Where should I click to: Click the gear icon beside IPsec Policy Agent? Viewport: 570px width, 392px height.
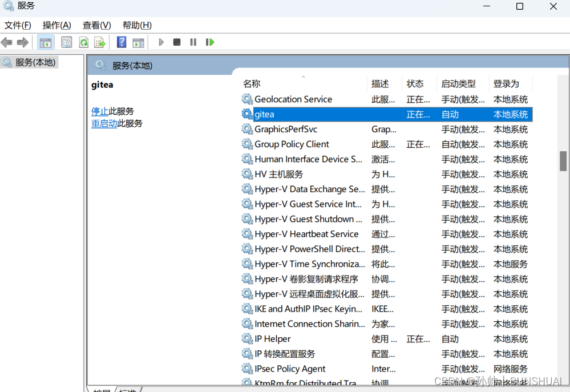(x=247, y=369)
